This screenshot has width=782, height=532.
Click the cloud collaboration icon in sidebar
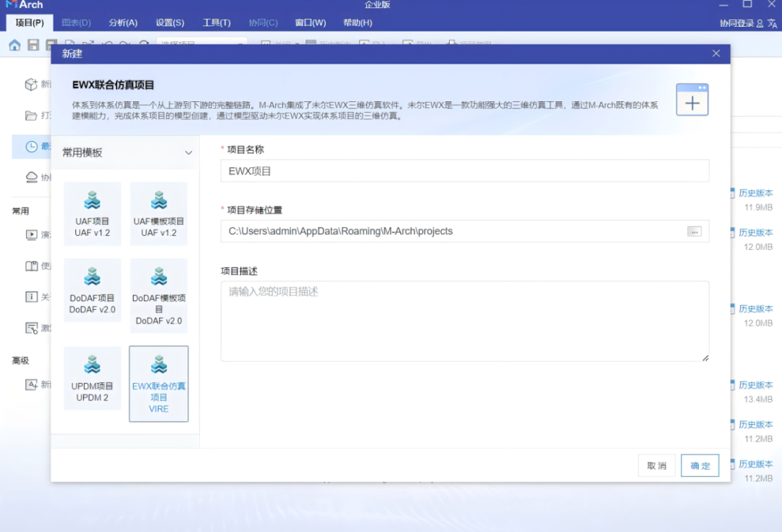(x=31, y=177)
